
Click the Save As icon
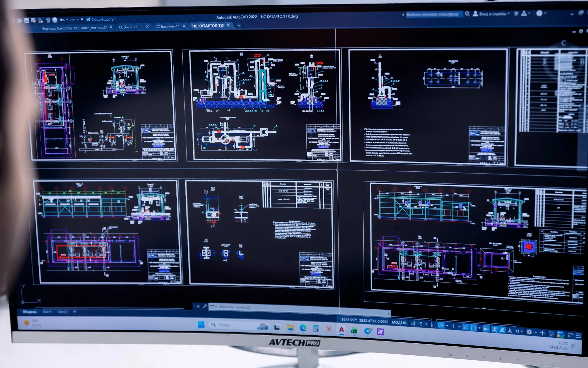(x=34, y=20)
